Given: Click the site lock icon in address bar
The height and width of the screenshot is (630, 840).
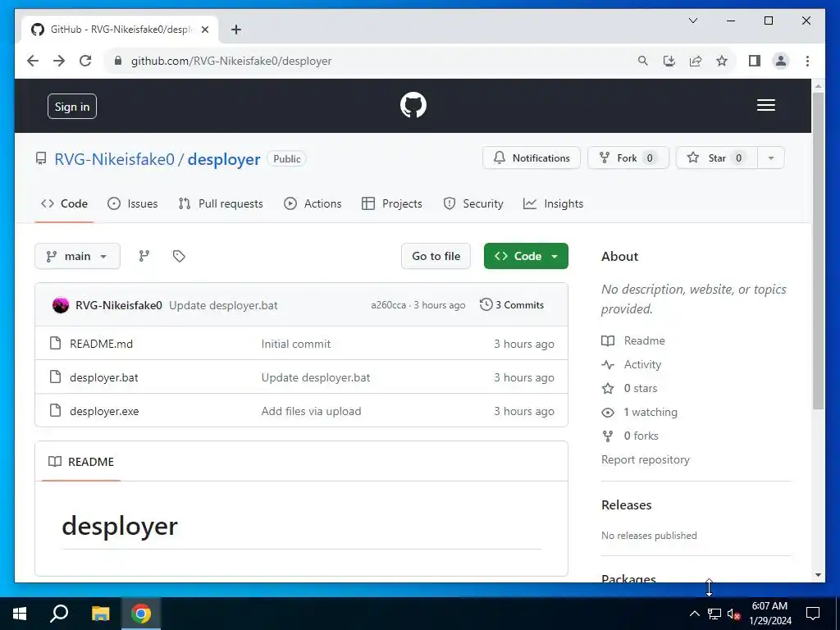Looking at the screenshot, I should coord(118,61).
